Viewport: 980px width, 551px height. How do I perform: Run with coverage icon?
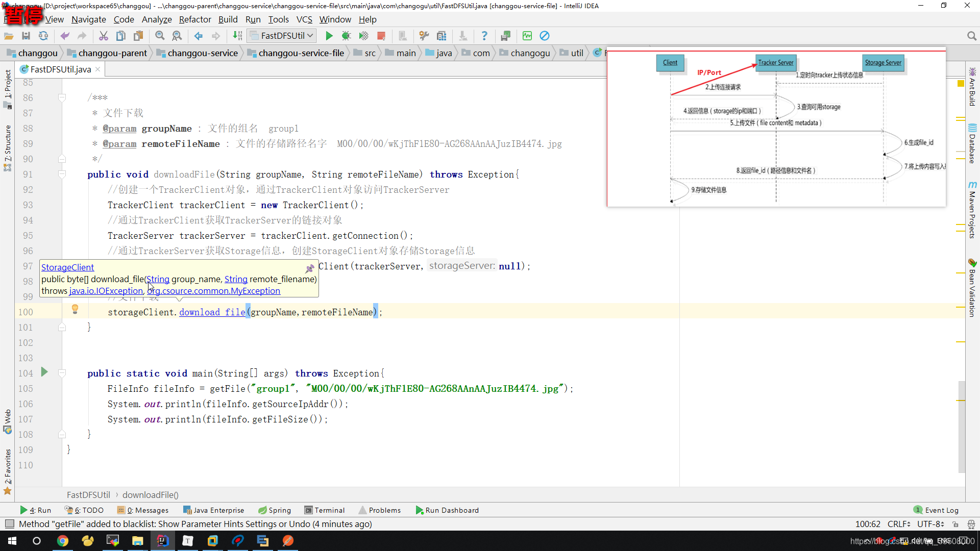coord(364,36)
